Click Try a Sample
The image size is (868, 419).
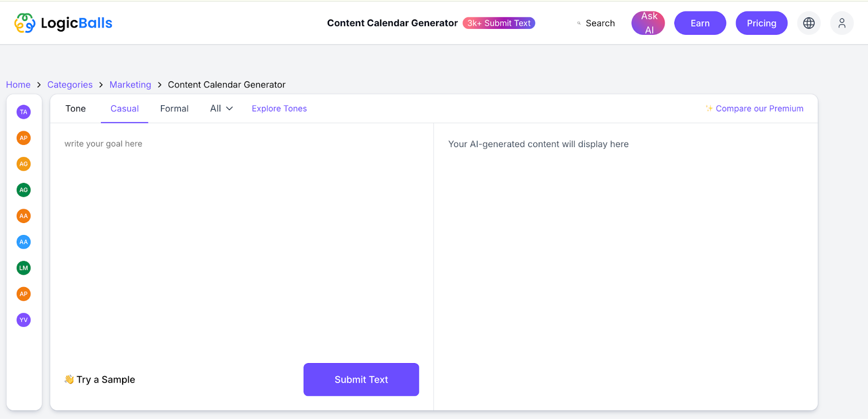pyautogui.click(x=100, y=379)
